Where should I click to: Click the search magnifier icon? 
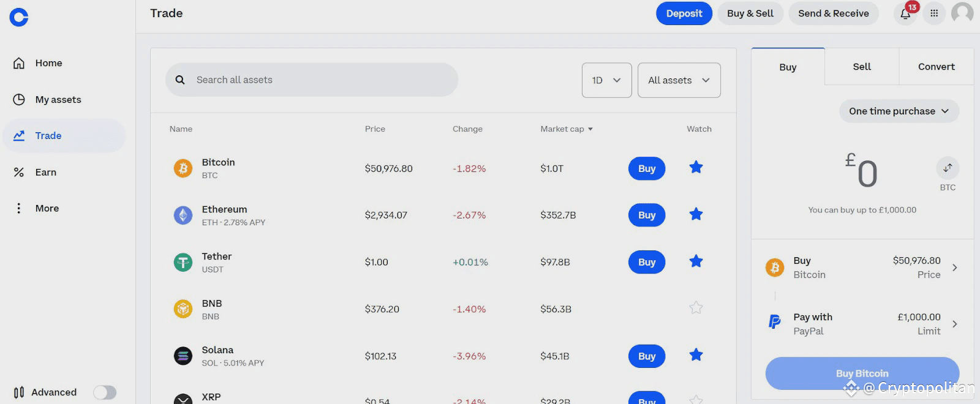[180, 80]
